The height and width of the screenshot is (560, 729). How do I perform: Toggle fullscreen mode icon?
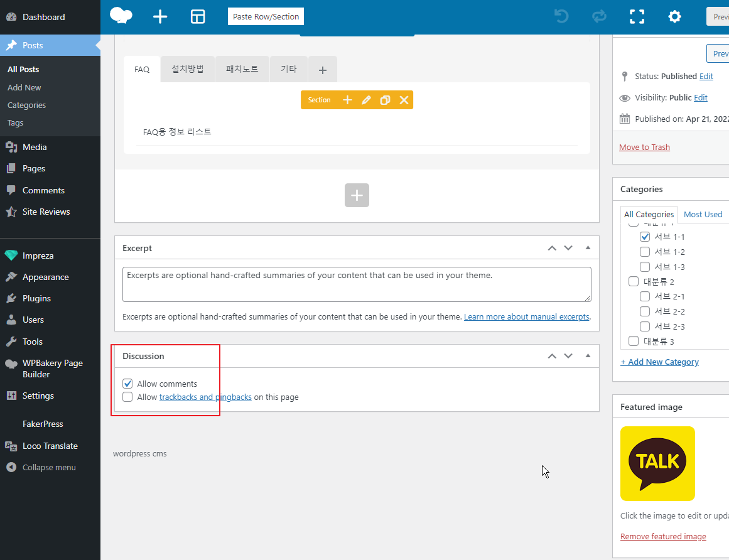click(637, 17)
